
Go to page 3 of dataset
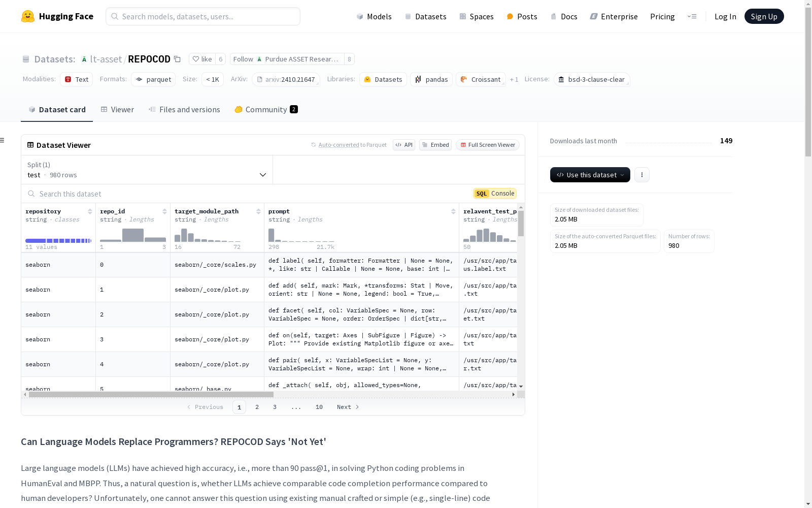point(275,407)
